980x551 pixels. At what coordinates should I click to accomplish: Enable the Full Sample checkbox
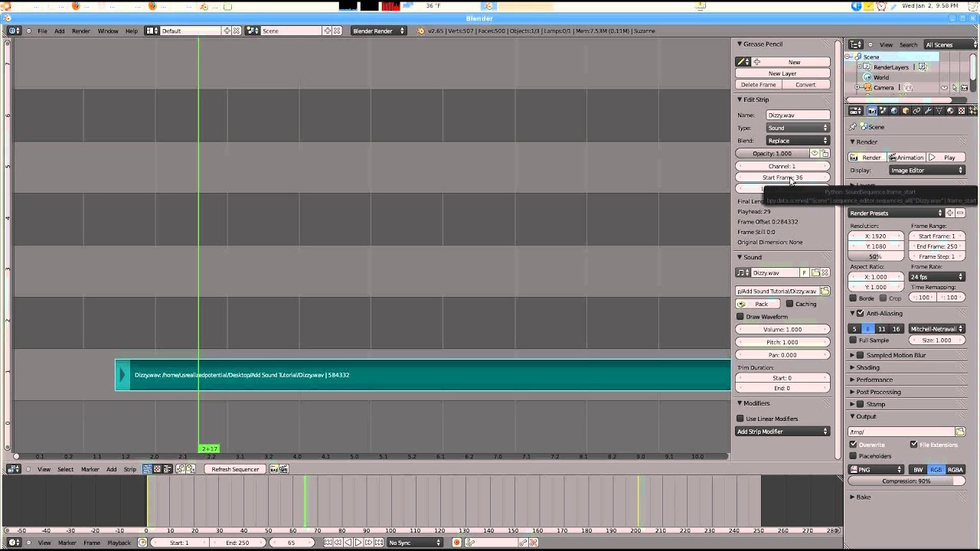click(x=853, y=340)
